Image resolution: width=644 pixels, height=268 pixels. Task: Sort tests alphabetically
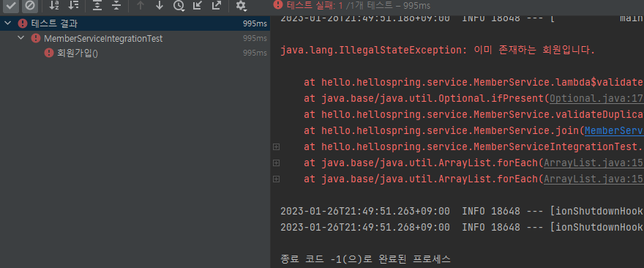coord(54,5)
